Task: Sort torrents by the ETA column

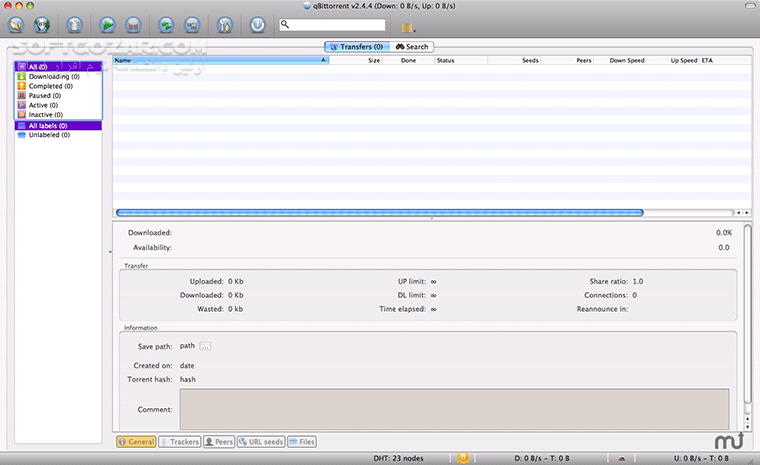Action: (x=726, y=60)
